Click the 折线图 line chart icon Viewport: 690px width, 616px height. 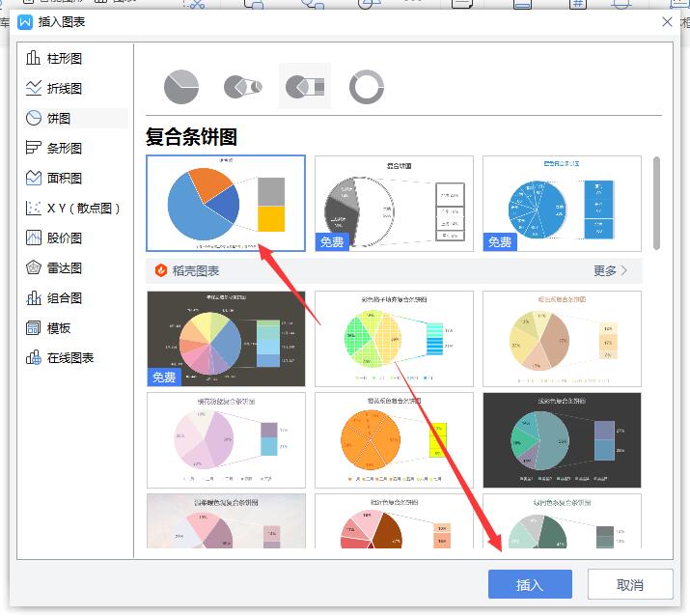pos(34,88)
